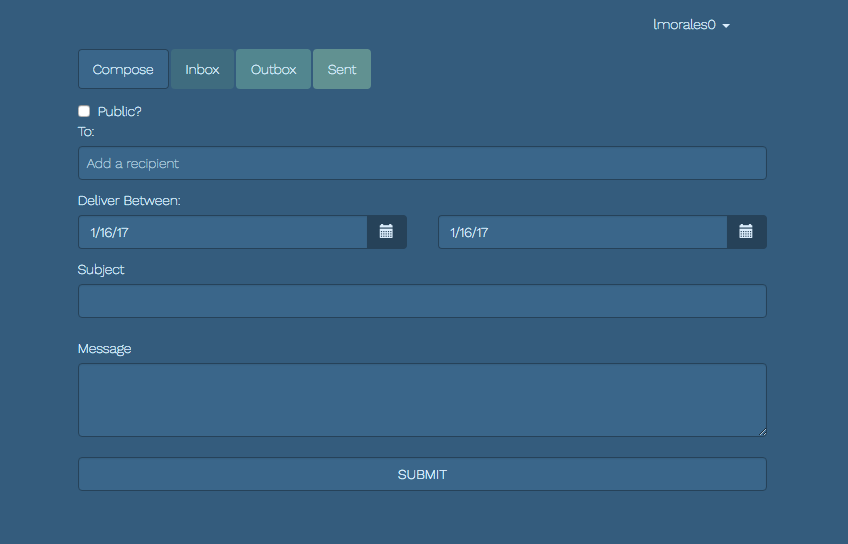Enable the Public? checkbox
The image size is (848, 544).
(84, 111)
